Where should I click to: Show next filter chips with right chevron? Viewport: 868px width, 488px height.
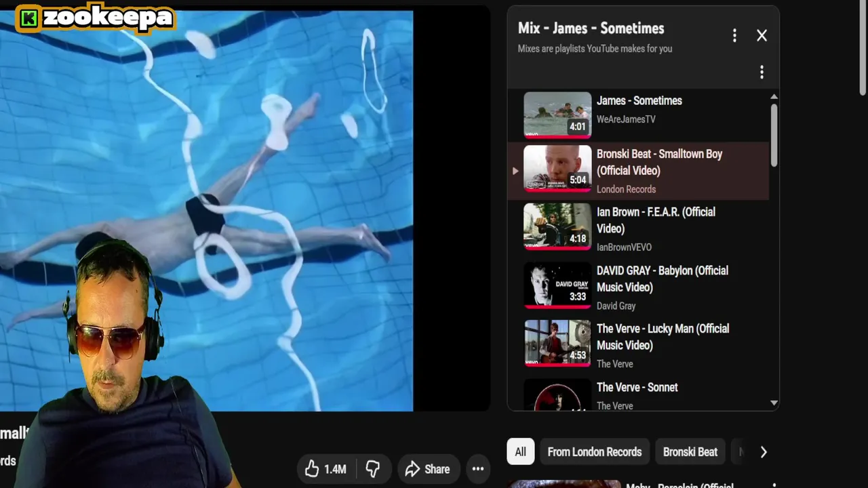click(x=764, y=452)
